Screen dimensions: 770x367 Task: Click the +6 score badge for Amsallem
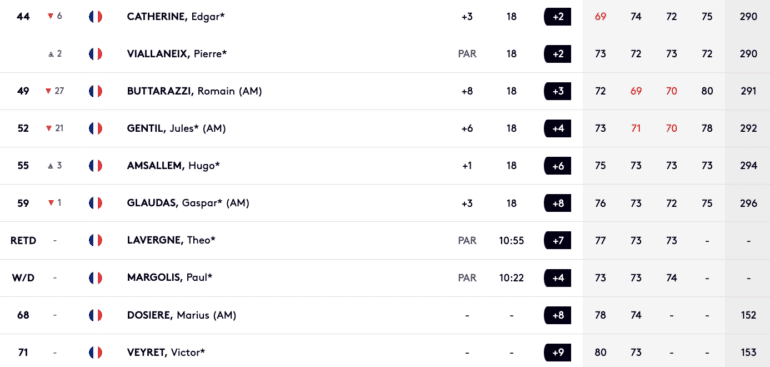[x=557, y=166]
